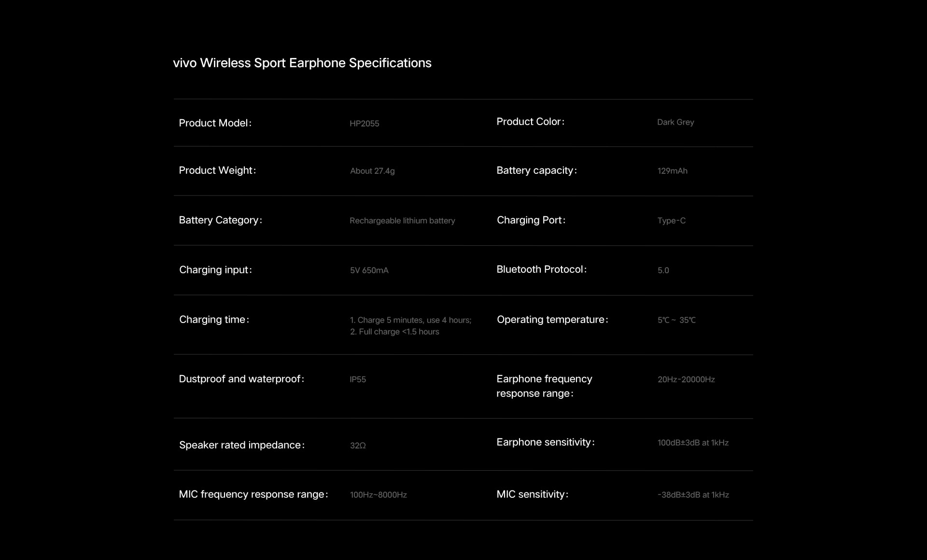Click the Type-C charging port value
927x560 pixels.
671,221
